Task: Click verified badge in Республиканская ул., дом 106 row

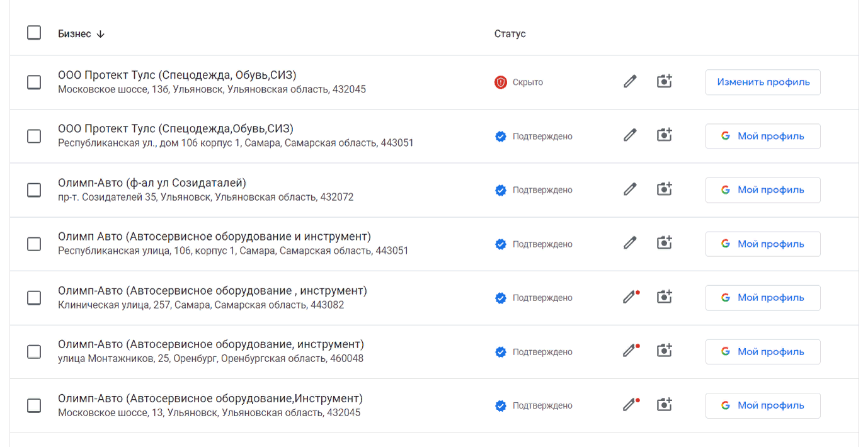Action: (x=501, y=136)
